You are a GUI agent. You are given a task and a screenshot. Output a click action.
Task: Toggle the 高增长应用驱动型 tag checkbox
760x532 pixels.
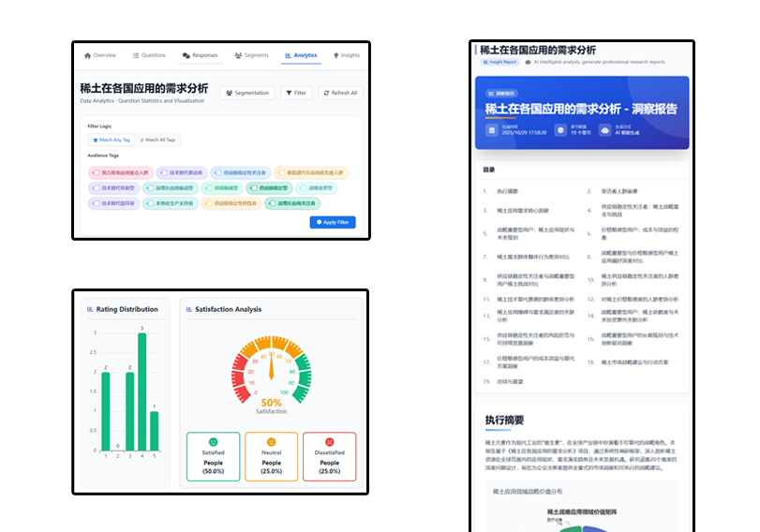150,188
